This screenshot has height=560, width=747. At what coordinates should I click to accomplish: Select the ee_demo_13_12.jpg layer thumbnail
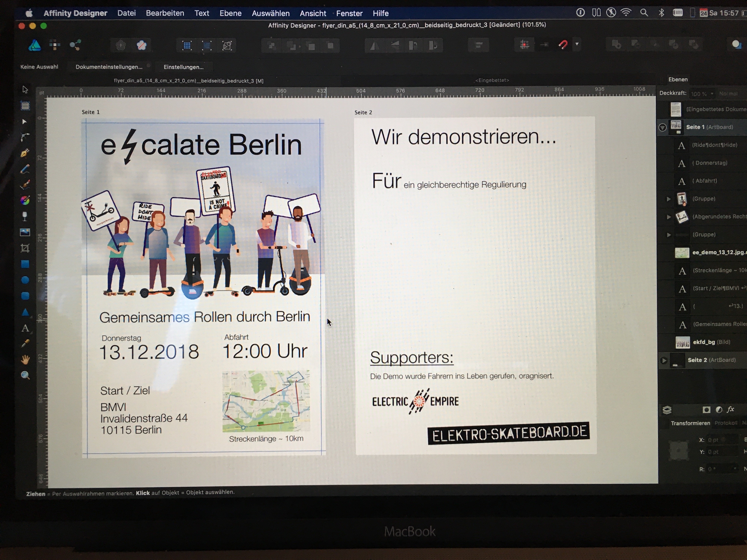(682, 253)
